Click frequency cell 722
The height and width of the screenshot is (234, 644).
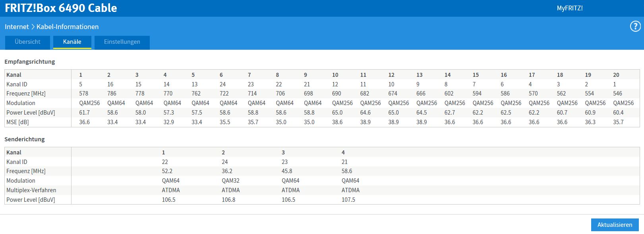pos(224,94)
